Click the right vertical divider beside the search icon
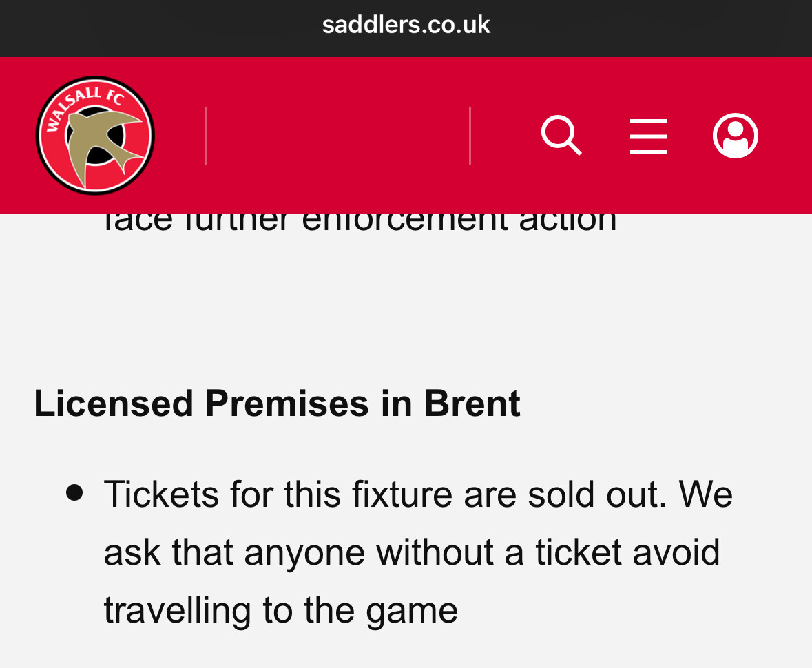 470,136
